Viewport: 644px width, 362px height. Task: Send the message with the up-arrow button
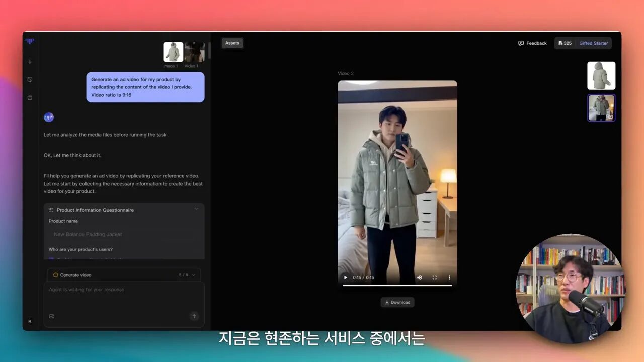coord(194,316)
